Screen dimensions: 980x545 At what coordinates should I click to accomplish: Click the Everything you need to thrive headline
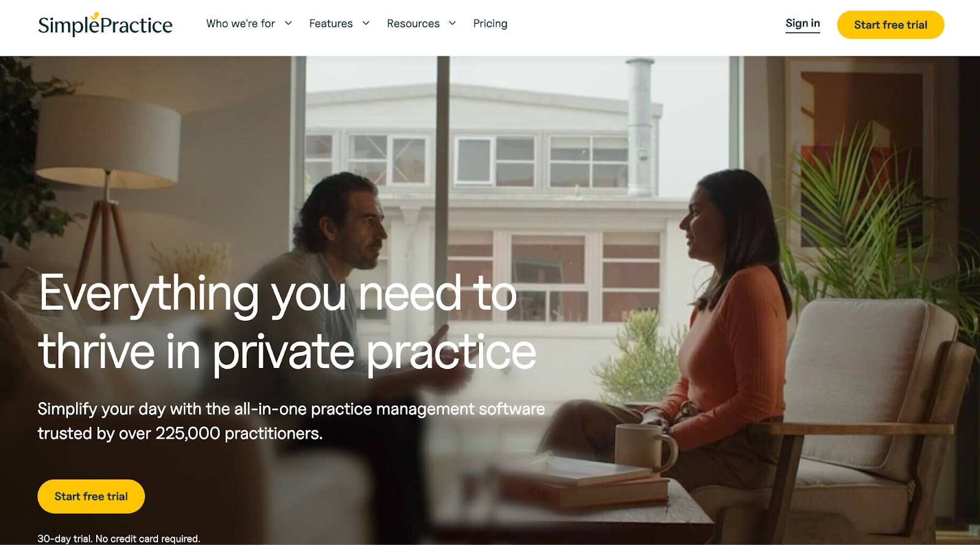[x=287, y=323]
